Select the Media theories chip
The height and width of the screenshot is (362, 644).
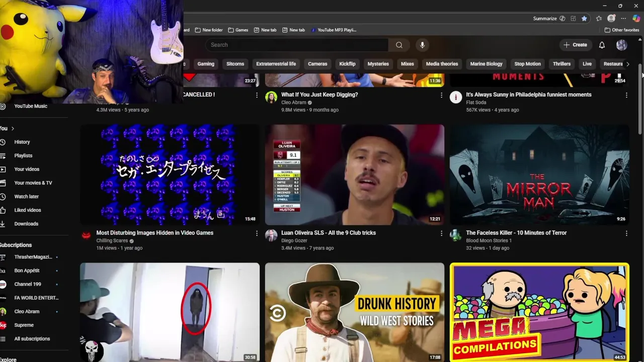pyautogui.click(x=442, y=64)
